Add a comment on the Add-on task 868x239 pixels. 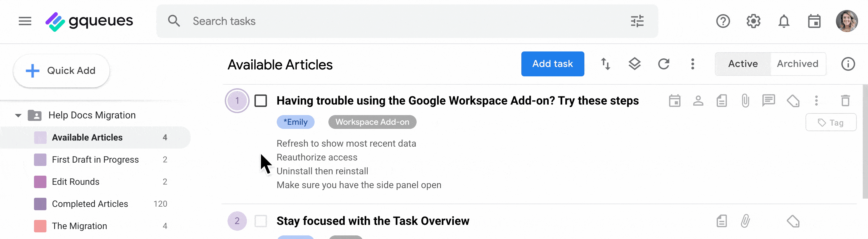click(768, 100)
